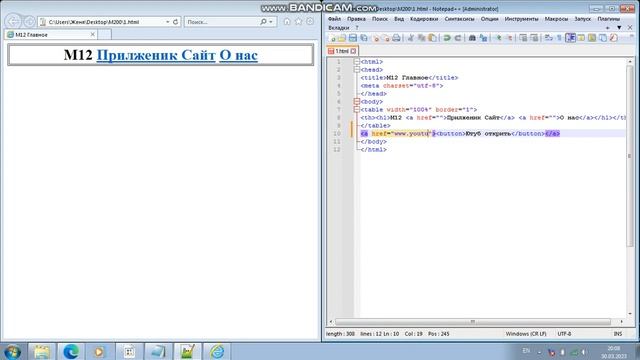Follow the 'Прилженик Сайт' link
Screen dimensions: 640x360
tap(156, 55)
